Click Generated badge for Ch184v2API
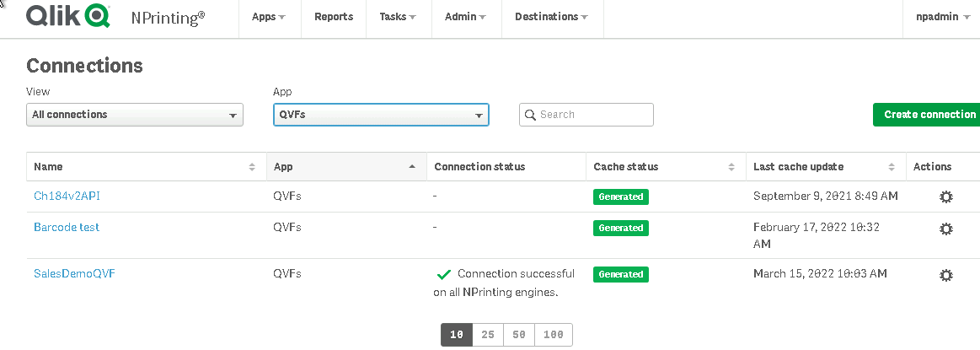The width and height of the screenshot is (980, 350). (x=621, y=197)
